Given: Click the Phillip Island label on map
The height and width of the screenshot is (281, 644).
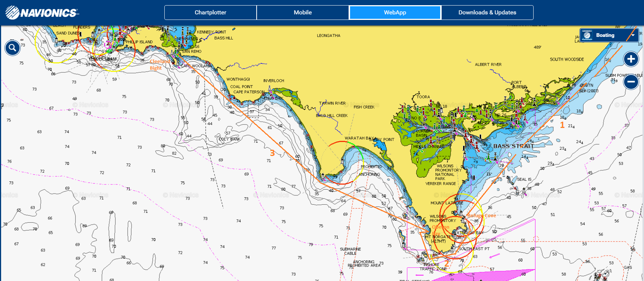Looking at the screenshot, I should coord(139,42).
